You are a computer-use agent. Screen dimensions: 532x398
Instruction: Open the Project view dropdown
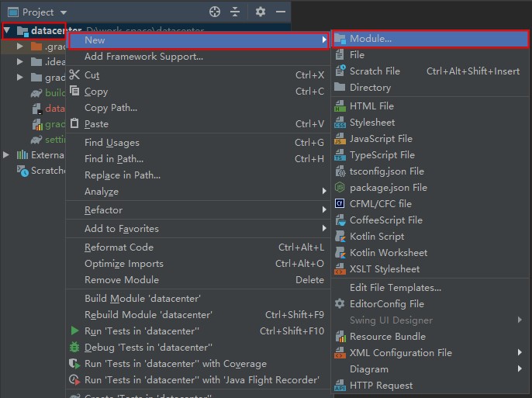click(x=63, y=12)
